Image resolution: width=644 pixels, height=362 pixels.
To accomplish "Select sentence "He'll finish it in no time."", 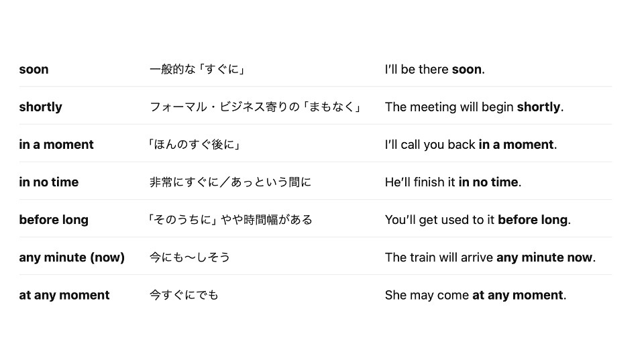I will [453, 182].
